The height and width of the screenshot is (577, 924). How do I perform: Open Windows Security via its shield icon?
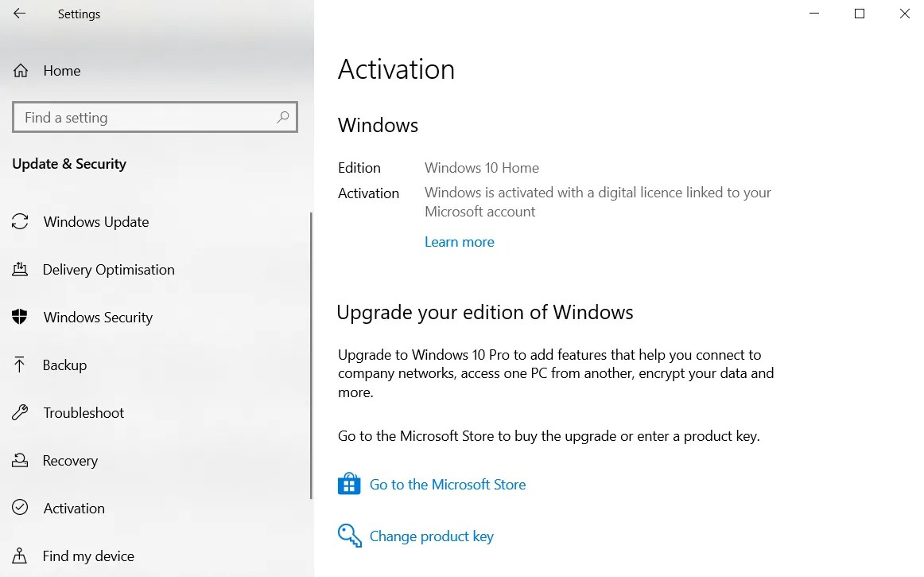pos(20,318)
